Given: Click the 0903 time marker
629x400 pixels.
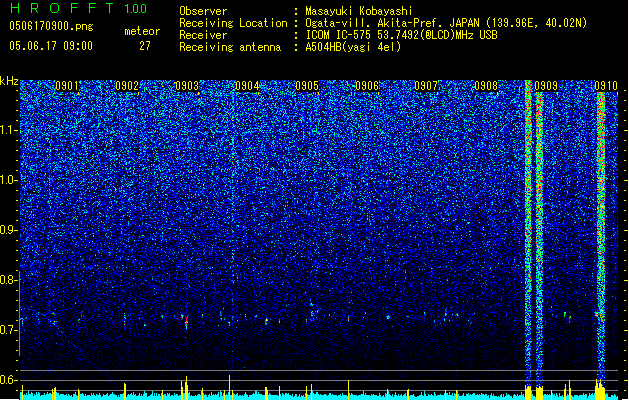Looking at the screenshot, I should 187,86.
